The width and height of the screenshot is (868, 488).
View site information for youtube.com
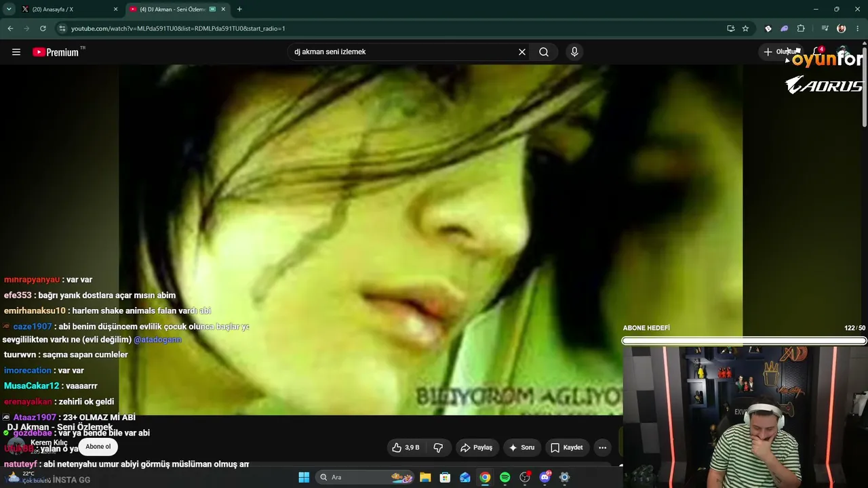[x=62, y=28]
